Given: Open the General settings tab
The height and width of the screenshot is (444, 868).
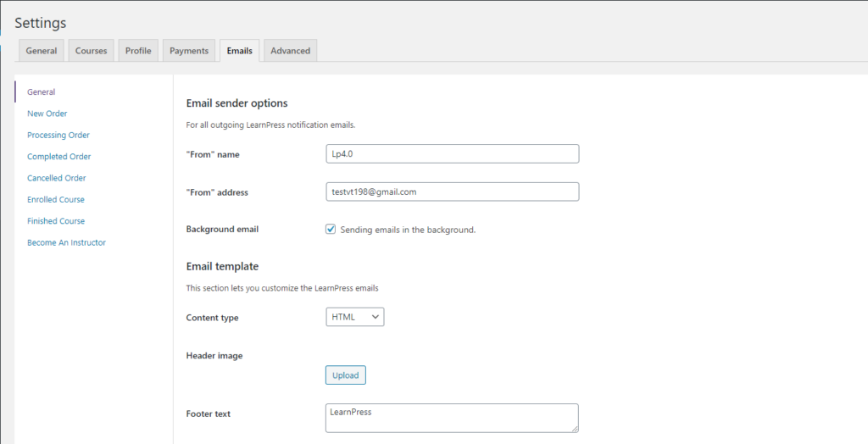Looking at the screenshot, I should point(42,51).
